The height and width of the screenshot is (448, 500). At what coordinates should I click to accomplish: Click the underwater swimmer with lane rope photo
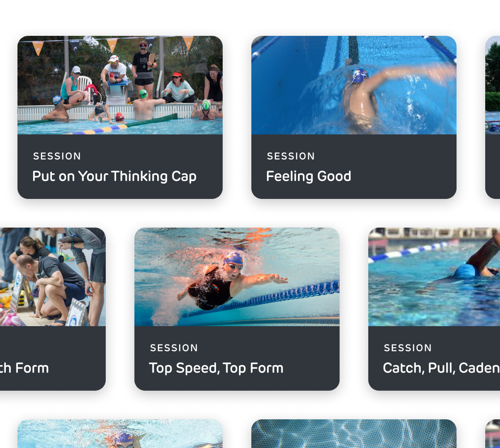click(x=237, y=277)
